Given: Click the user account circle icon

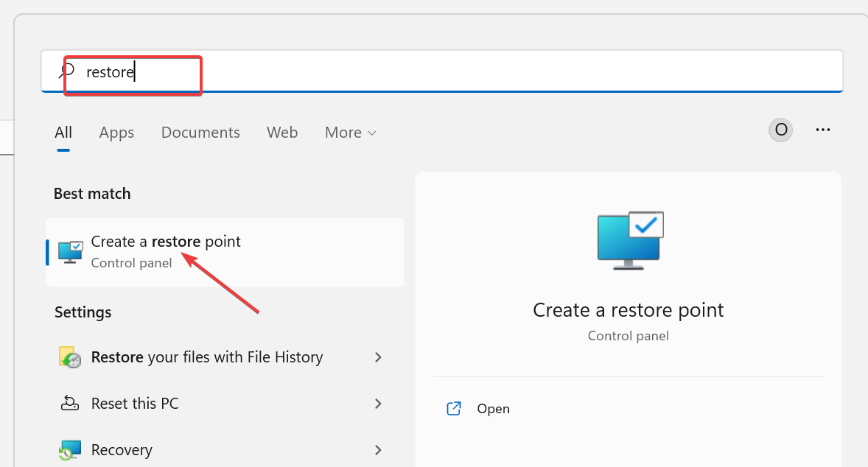Looking at the screenshot, I should click(780, 130).
